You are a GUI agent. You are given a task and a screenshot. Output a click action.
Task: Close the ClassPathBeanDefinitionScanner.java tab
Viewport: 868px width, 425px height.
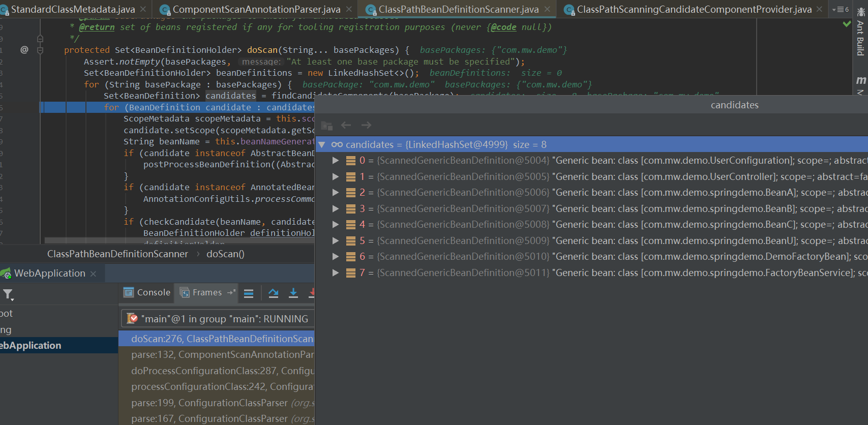click(x=547, y=9)
